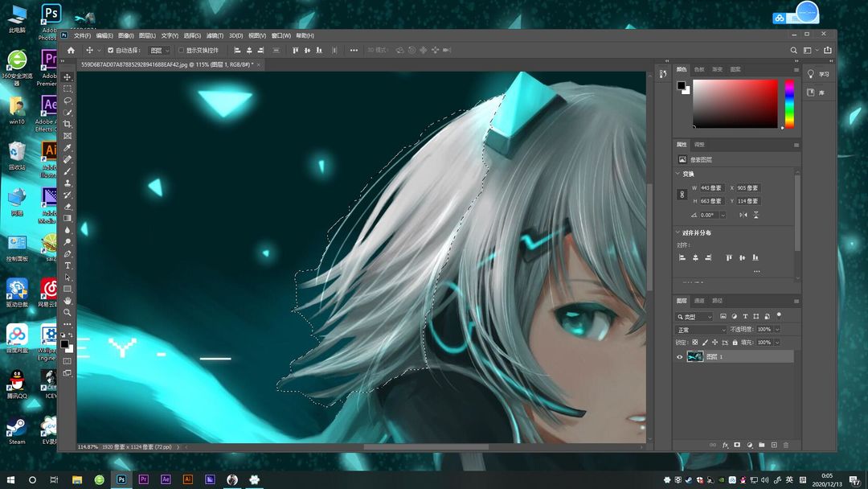
Task: Click the W width field in Properties
Action: click(x=712, y=188)
